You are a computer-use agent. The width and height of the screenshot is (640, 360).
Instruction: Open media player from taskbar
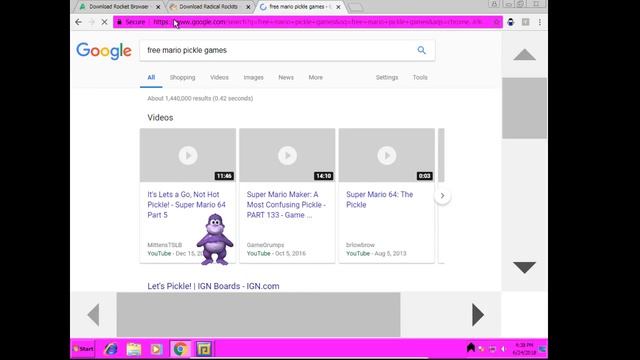[156, 349]
